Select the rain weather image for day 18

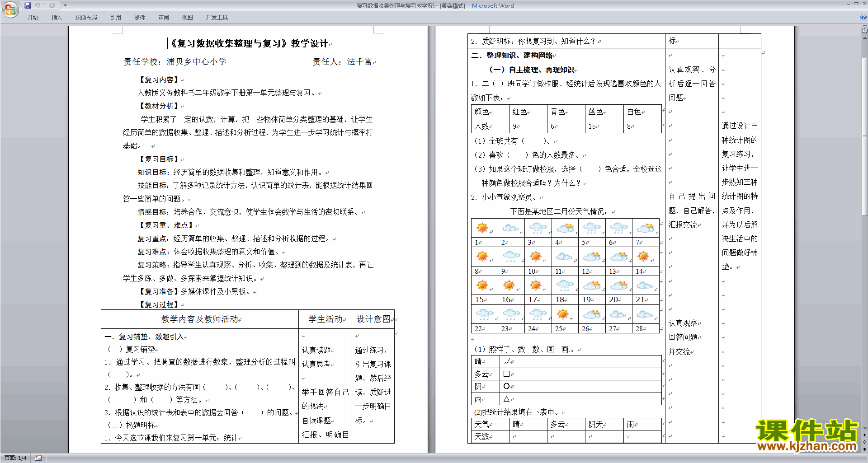tap(565, 285)
